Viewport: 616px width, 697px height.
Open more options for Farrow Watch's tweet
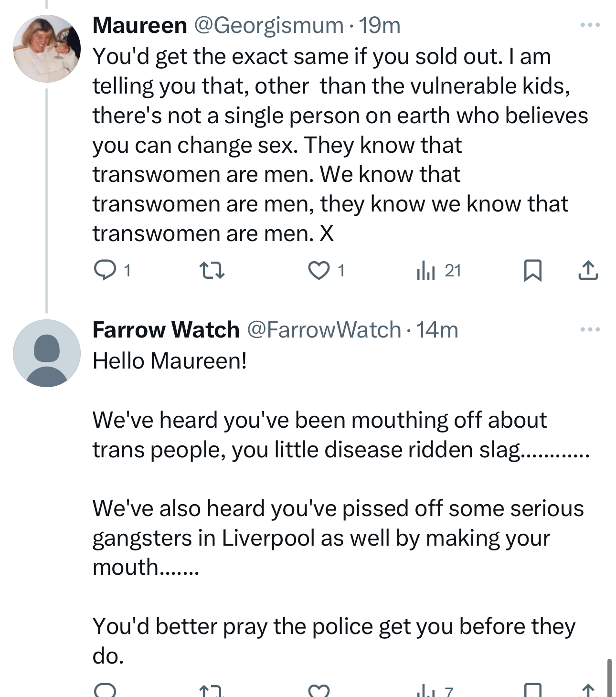[x=590, y=329]
